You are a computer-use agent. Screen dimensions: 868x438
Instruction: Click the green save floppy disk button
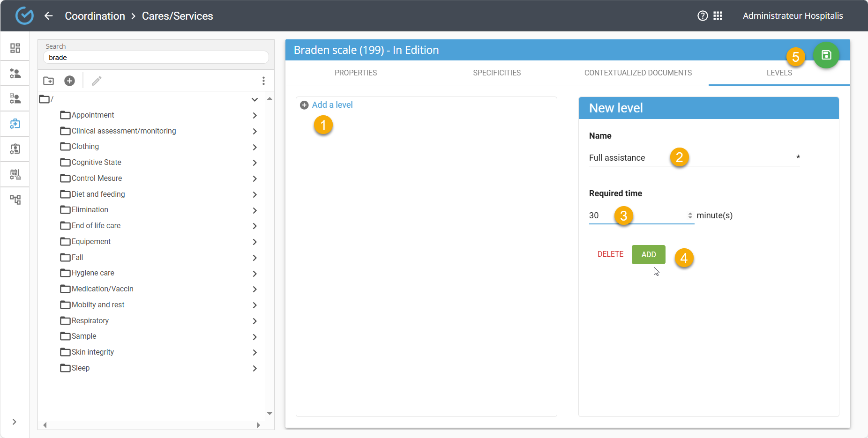(x=826, y=55)
